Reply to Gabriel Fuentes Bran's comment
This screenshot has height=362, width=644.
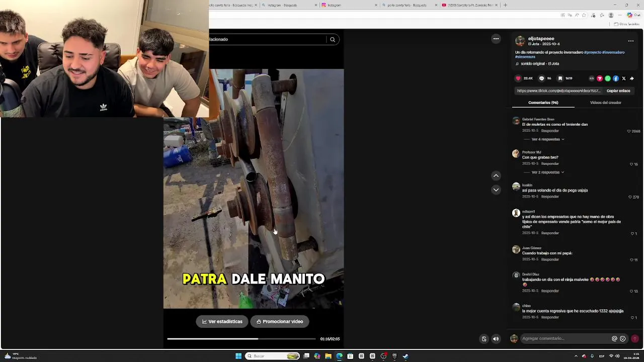point(550,131)
